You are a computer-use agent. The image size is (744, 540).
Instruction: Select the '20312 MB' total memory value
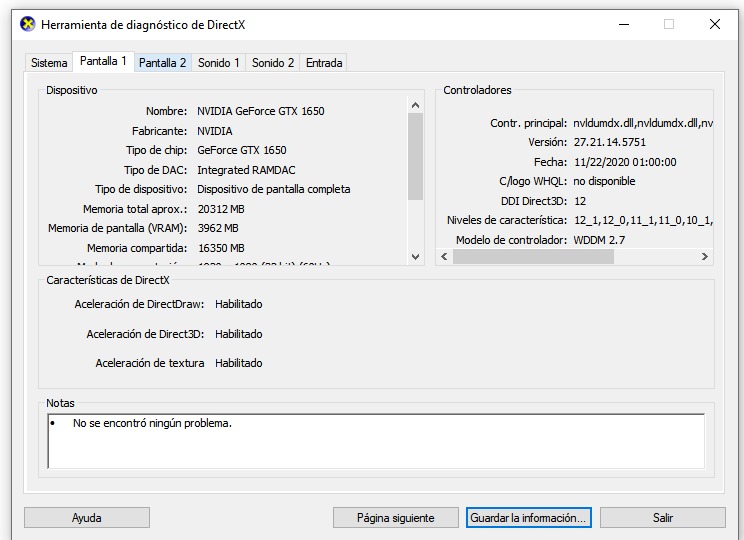pos(221,209)
